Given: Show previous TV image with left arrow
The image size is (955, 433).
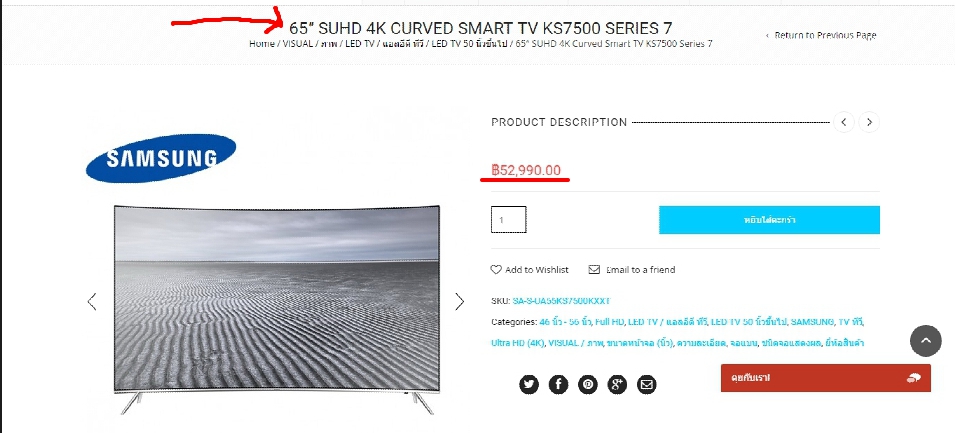Looking at the screenshot, I should [x=92, y=301].
